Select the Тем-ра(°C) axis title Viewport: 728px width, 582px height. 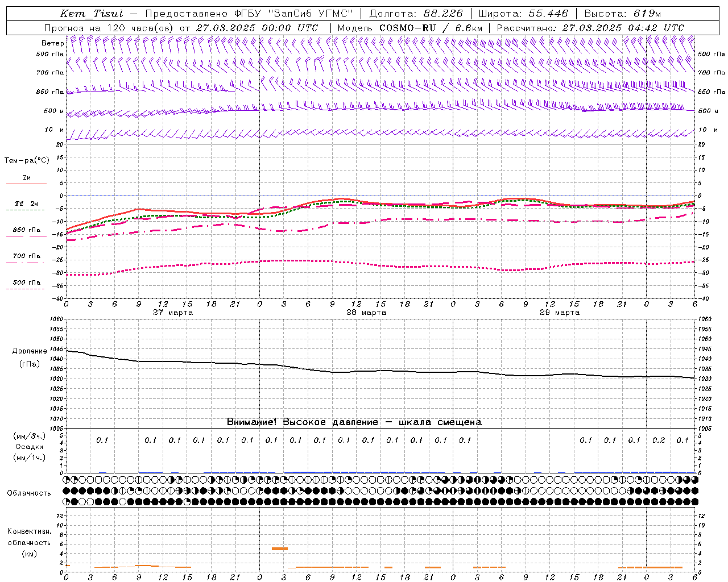[x=27, y=160]
